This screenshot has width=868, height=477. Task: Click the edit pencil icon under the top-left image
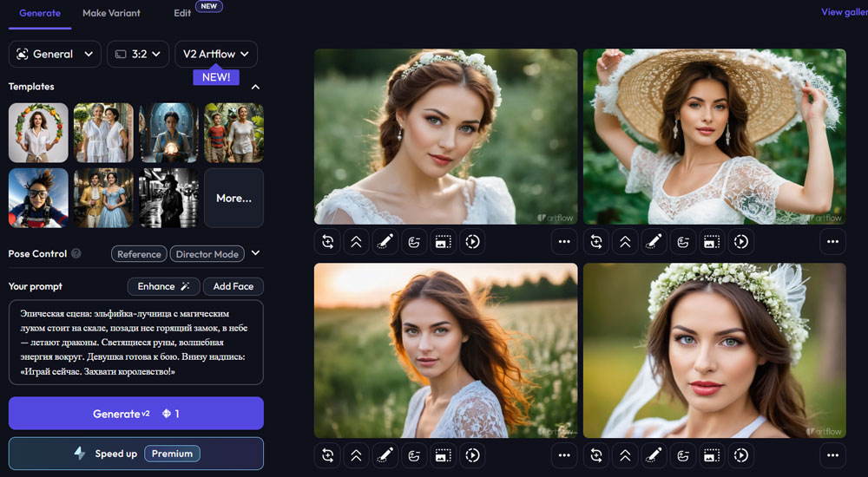385,242
